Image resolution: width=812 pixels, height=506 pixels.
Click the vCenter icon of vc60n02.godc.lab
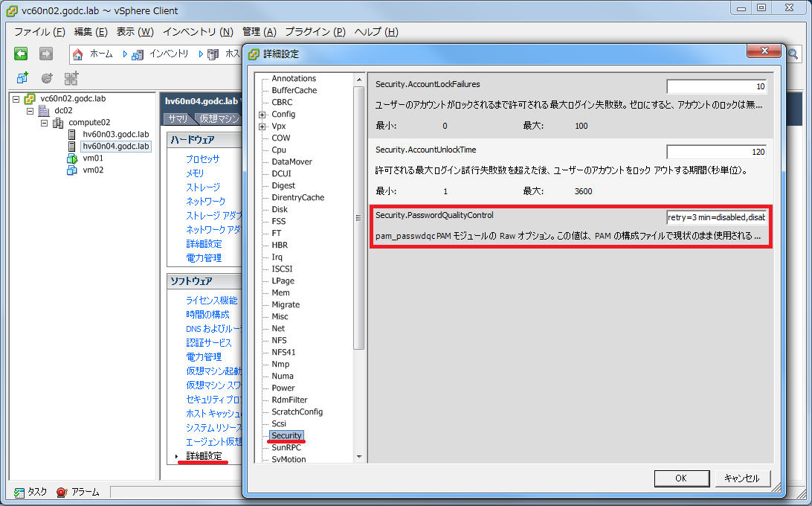(x=30, y=98)
